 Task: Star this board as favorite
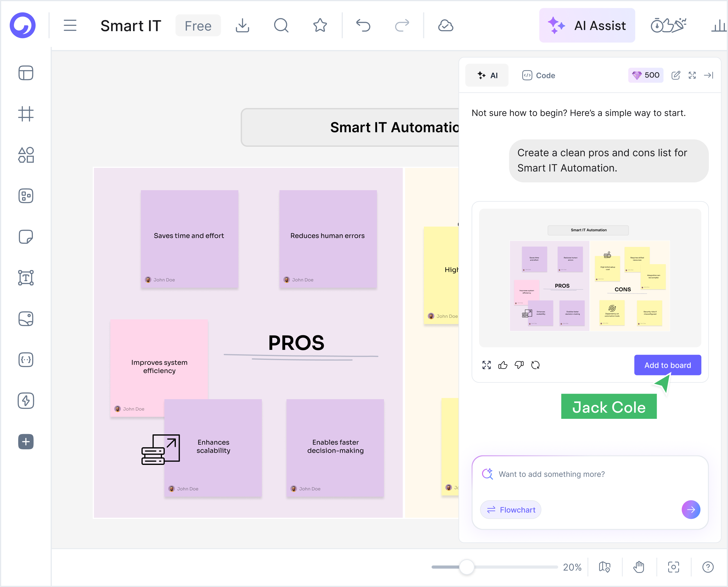[x=320, y=25]
